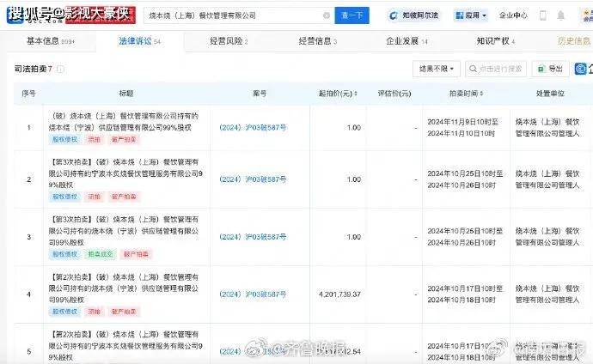Open row 2 第3次拍卖 title for 宁波本炙烧餐饮管理服务有限公司
The height and width of the screenshot is (364, 593).
click(x=125, y=173)
